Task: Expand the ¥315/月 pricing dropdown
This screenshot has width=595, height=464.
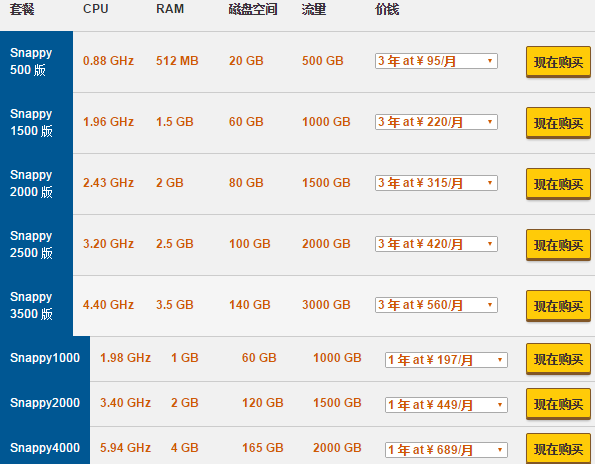Action: pos(436,183)
